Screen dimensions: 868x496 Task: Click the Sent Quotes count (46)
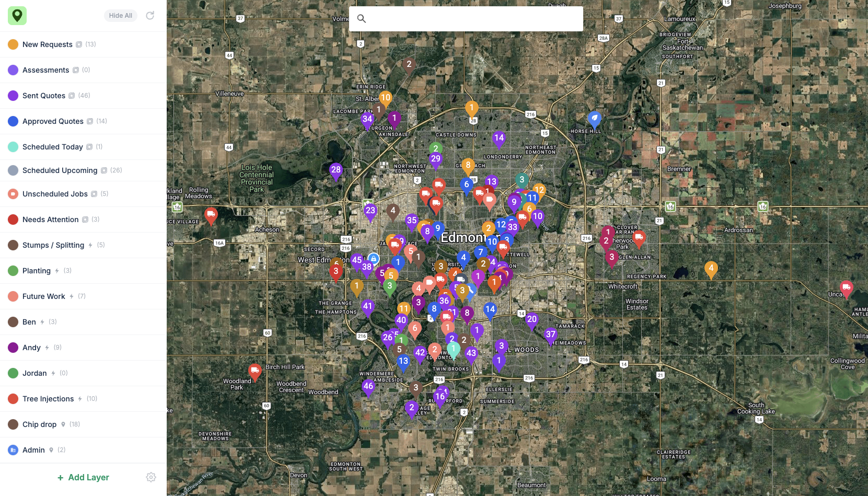click(x=84, y=96)
